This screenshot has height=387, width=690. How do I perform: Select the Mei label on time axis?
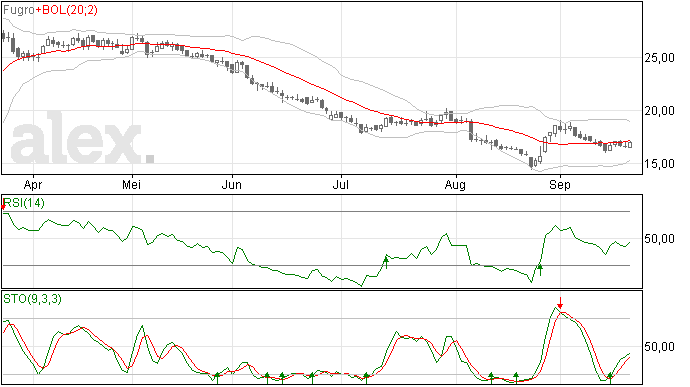(x=132, y=184)
